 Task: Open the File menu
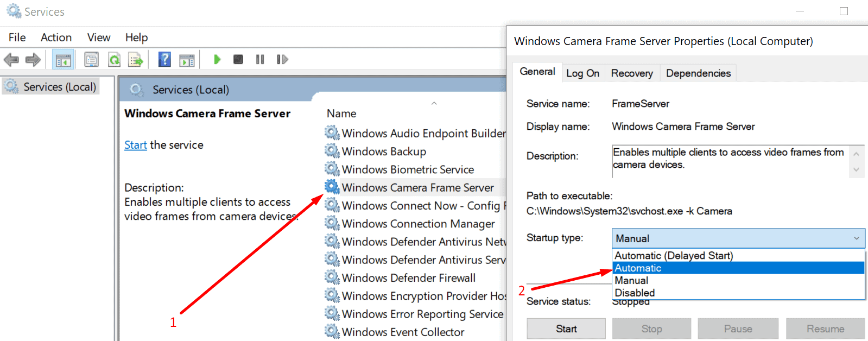click(17, 37)
